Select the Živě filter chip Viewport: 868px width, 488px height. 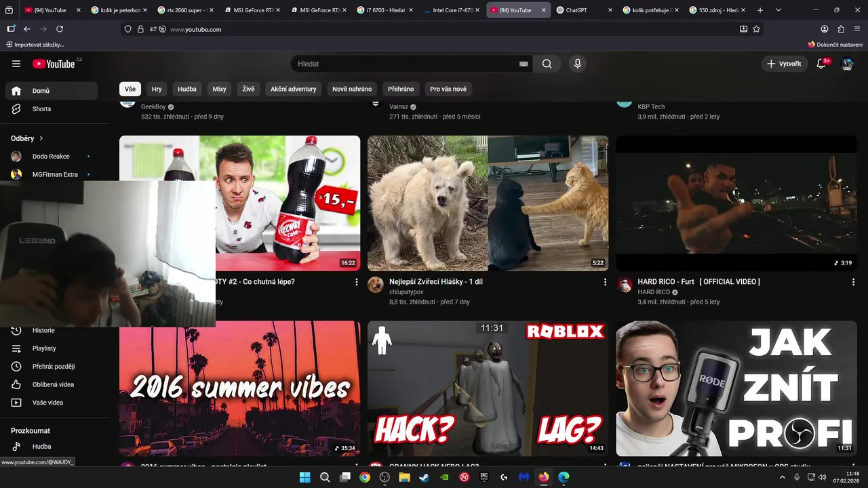[248, 89]
